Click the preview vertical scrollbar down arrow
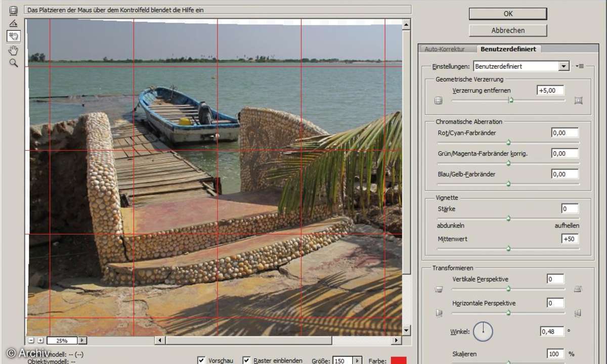Screen dimensions: 607x364 [406, 330]
